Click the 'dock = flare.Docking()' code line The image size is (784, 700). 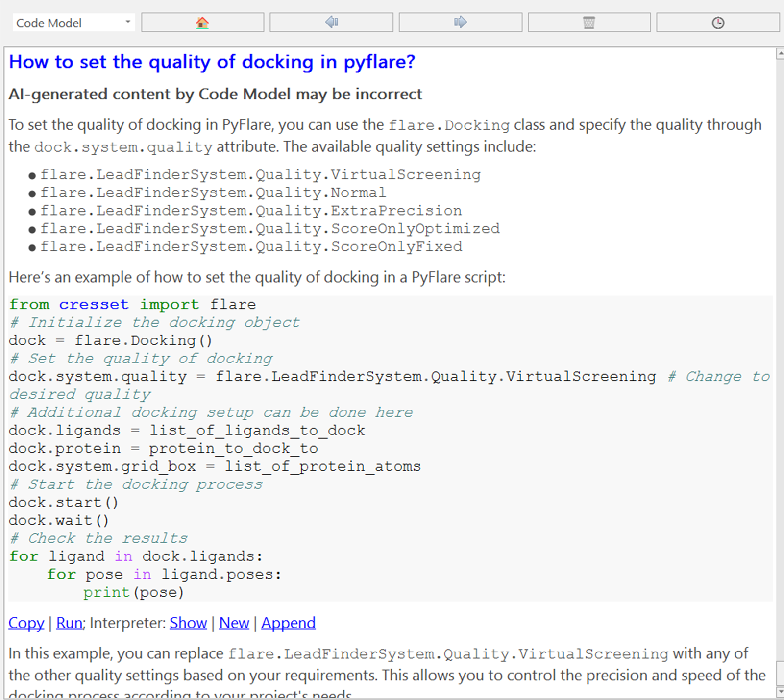coord(111,340)
